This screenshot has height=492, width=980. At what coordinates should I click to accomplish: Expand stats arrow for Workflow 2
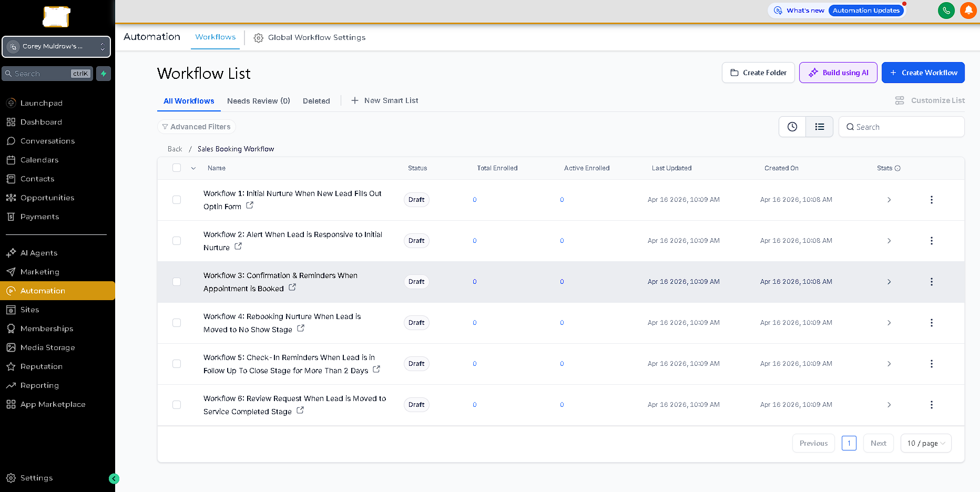click(x=889, y=241)
